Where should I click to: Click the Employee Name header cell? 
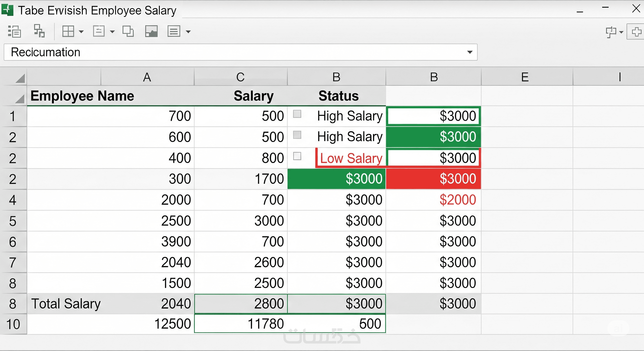pyautogui.click(x=82, y=96)
